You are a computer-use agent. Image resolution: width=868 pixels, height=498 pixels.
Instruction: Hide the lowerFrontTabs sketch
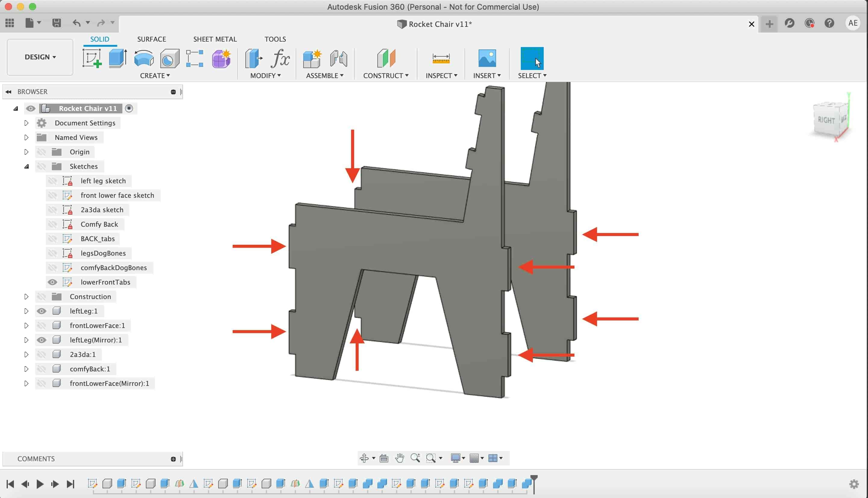tap(52, 282)
